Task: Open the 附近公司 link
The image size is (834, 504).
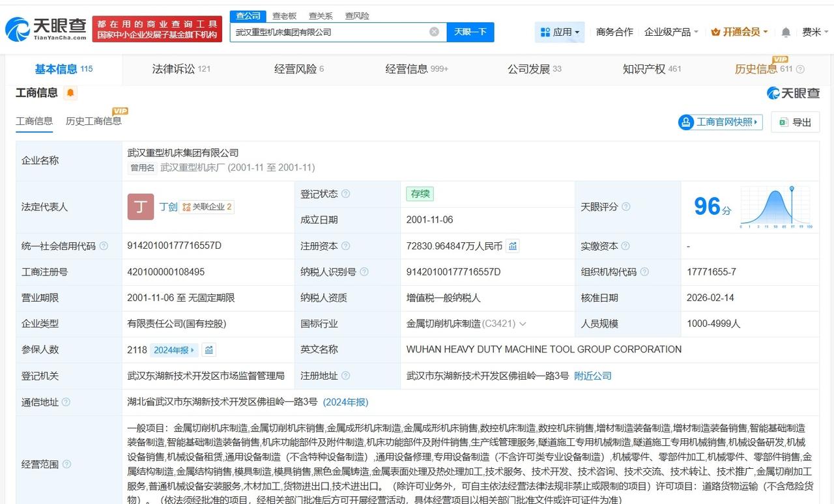Action: coord(593,376)
